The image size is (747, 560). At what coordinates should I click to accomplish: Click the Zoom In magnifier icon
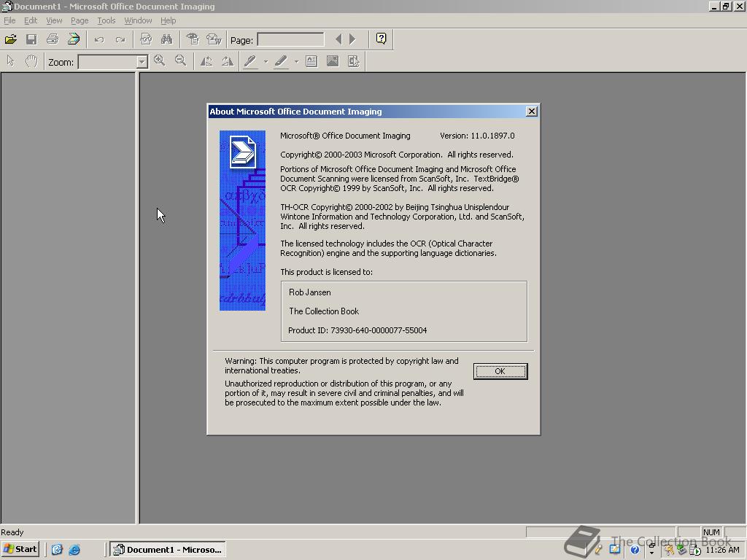[x=159, y=61]
